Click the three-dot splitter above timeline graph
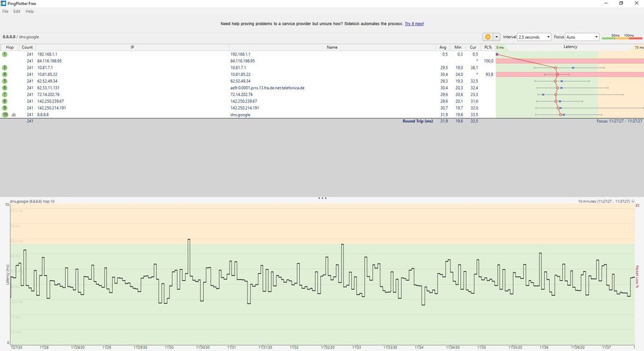644x351 pixels. [322, 198]
